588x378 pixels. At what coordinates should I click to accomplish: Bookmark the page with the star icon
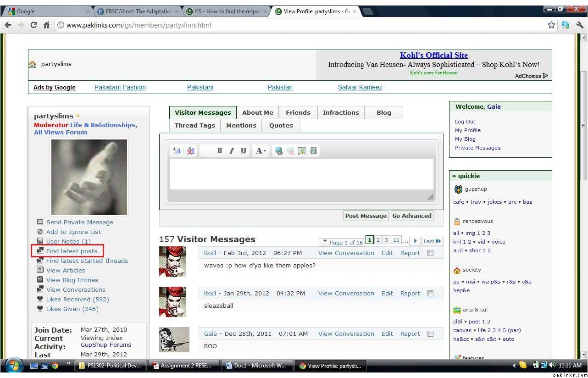click(x=551, y=25)
